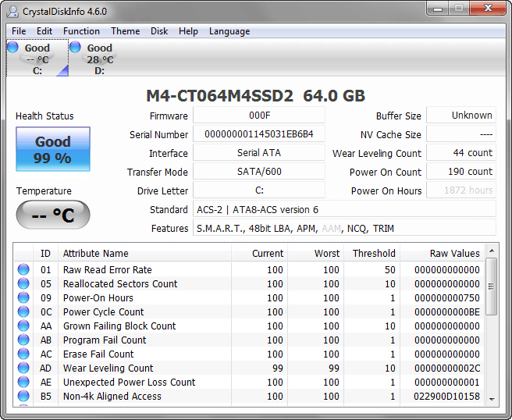This screenshot has width=512, height=420.
Task: Click raw value 000000000750
Action: coord(447,298)
